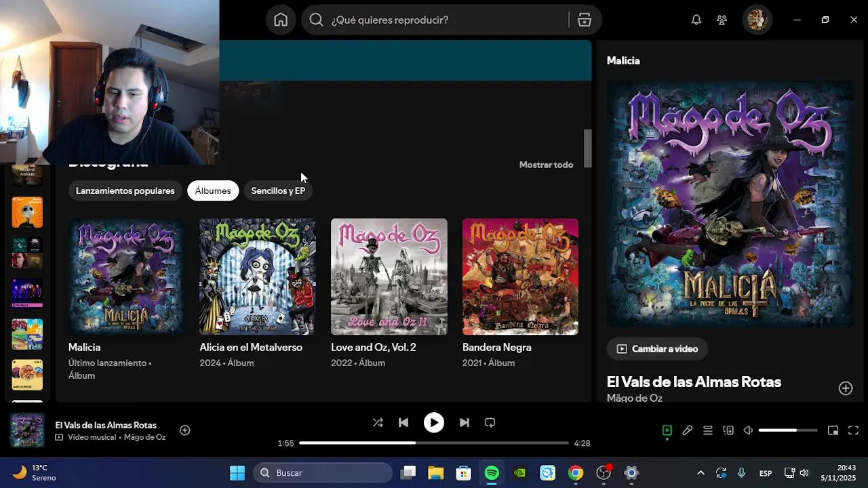The image size is (868, 488).
Task: Add El Vals de las Almas Rotas from side panel
Action: [x=846, y=388]
